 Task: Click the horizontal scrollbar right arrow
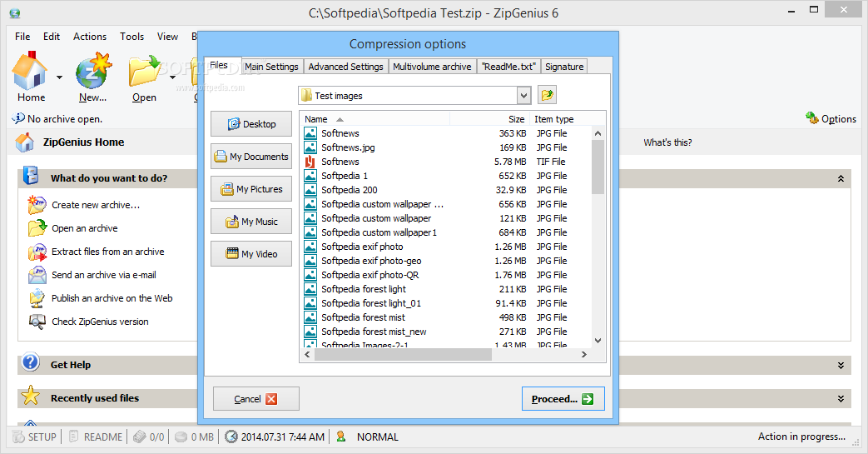[x=584, y=354]
